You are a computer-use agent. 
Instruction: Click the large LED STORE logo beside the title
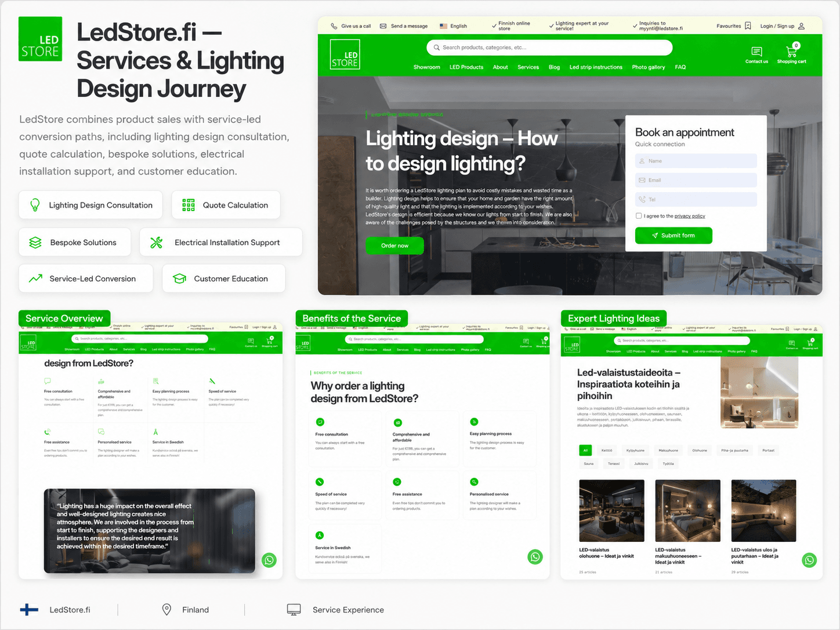(x=41, y=39)
